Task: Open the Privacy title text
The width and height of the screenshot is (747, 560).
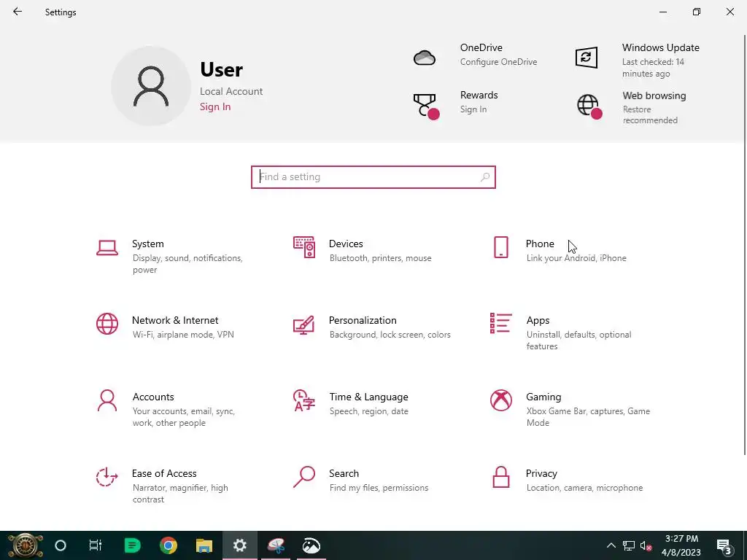Action: [541, 474]
